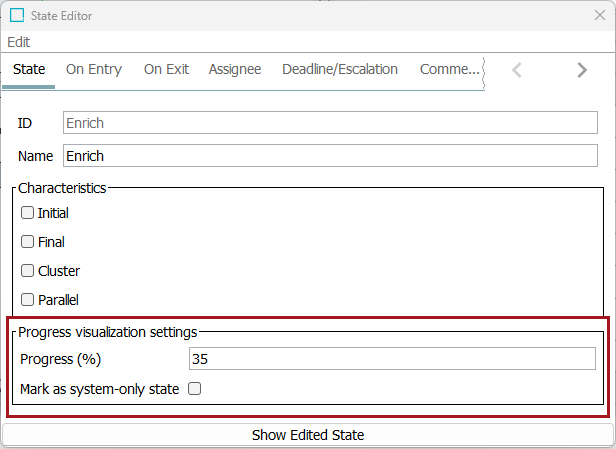Select the Assignee tab

pos(235,69)
